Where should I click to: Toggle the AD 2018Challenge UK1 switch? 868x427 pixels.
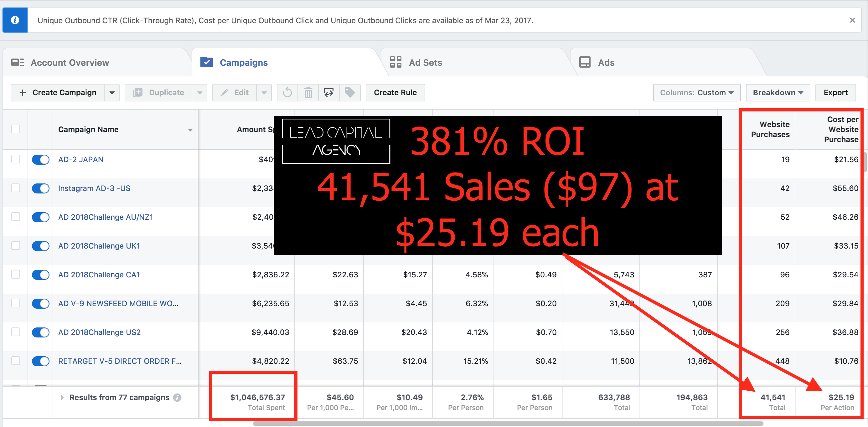pyautogui.click(x=40, y=246)
